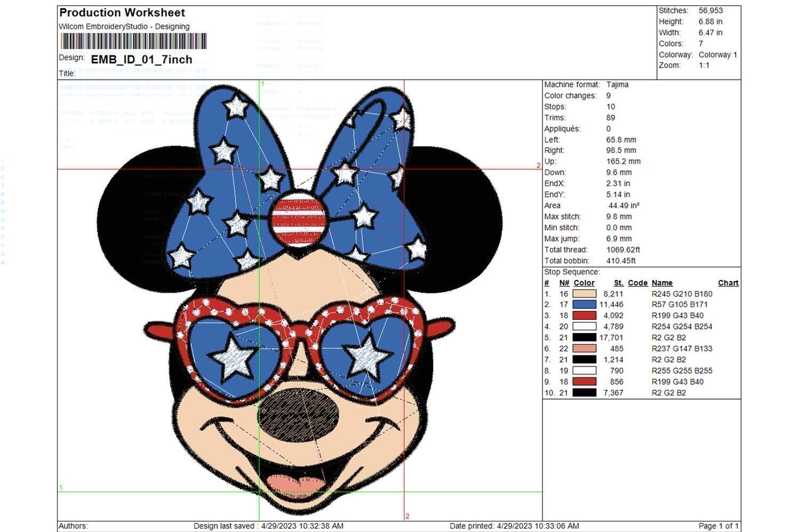800x532 pixels.
Task: Click the EndX value '2.31 in'
Action: coord(618,183)
